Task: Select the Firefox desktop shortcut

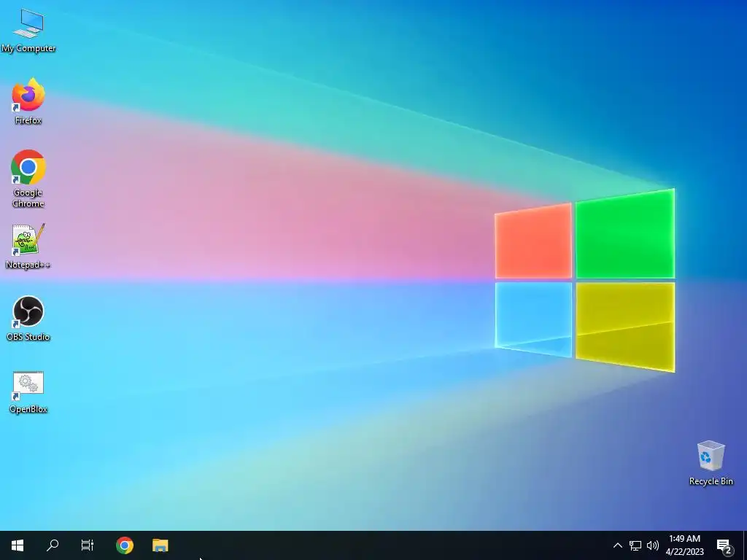Action: click(x=28, y=101)
